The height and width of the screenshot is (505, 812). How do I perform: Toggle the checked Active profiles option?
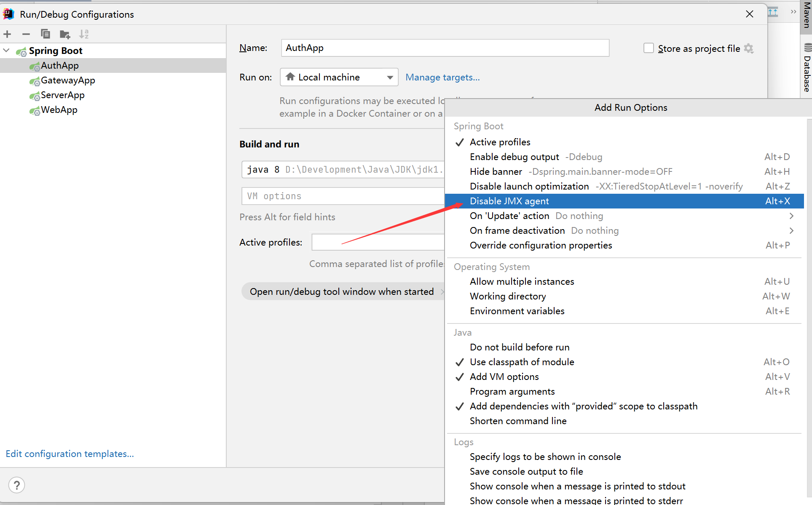coord(500,142)
